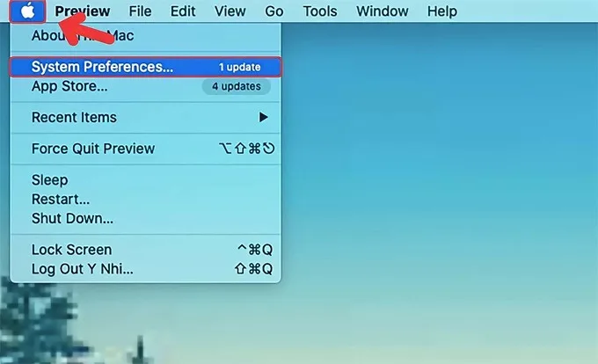Image resolution: width=598 pixels, height=364 pixels.
Task: Choose App Store… menu entry
Action: click(x=146, y=86)
